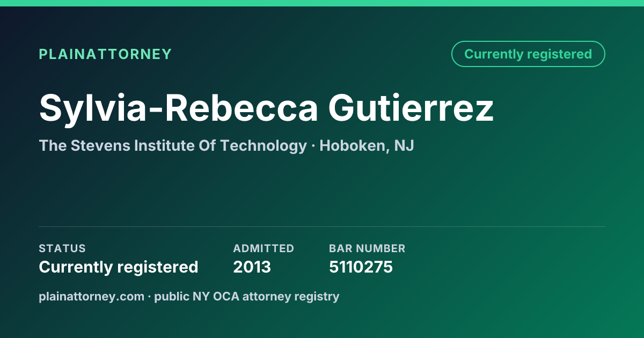
Task: Click the STATUS label
Action: click(x=62, y=248)
